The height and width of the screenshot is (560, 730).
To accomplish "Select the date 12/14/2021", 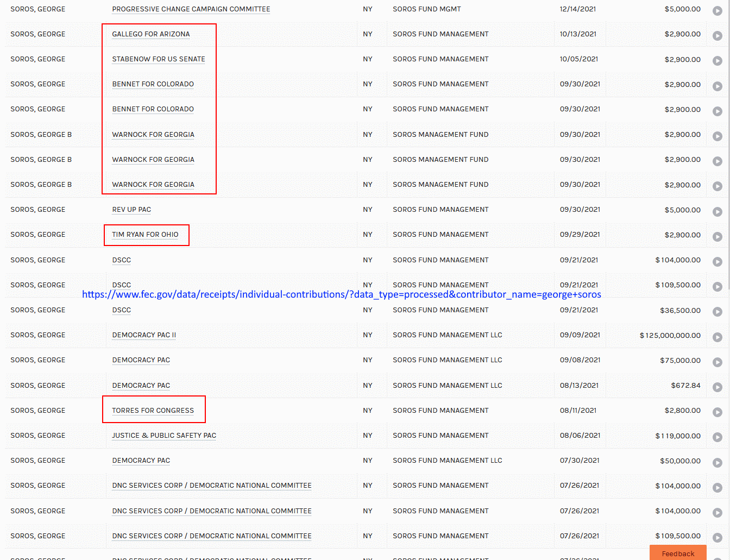I will pyautogui.click(x=578, y=9).
